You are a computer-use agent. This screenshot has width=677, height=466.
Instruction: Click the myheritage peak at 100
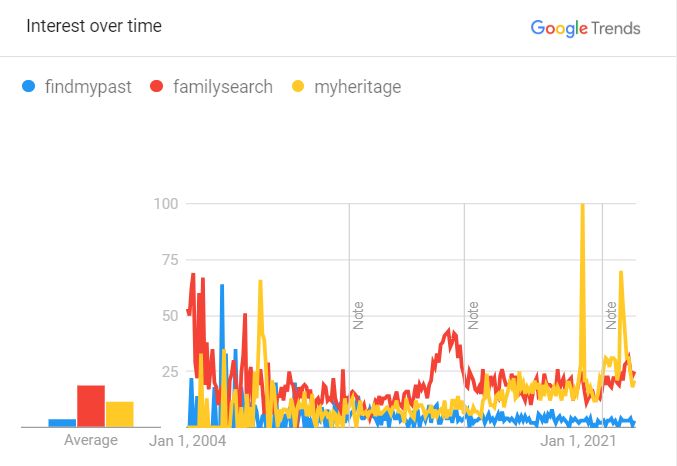click(582, 205)
